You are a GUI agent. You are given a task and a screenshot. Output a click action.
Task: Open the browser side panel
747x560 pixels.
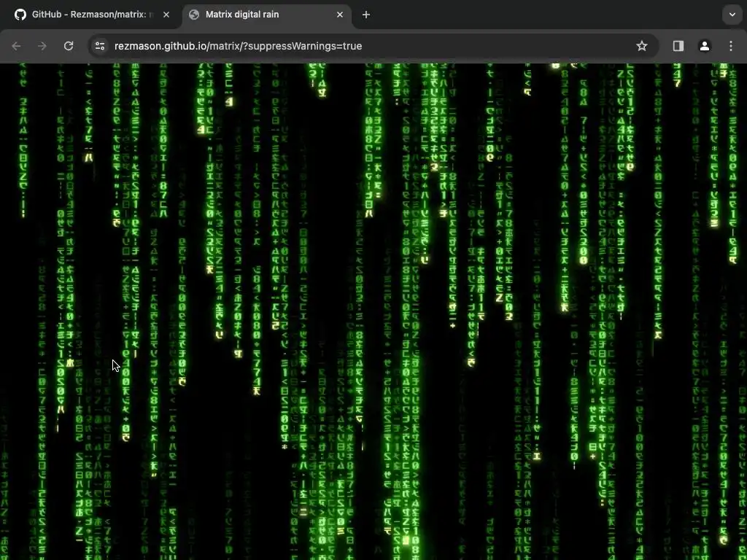pos(678,46)
